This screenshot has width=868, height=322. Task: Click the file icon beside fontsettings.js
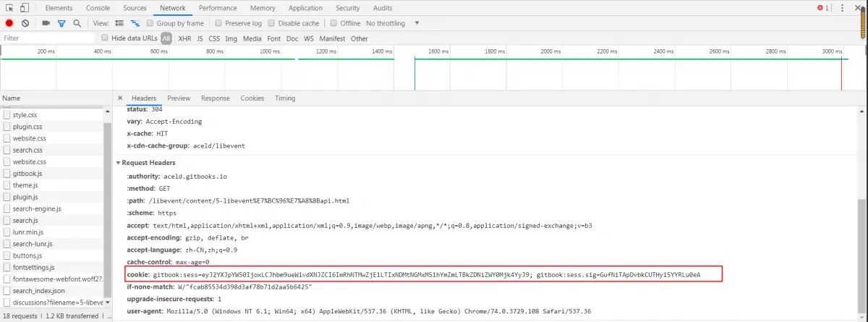[7, 267]
